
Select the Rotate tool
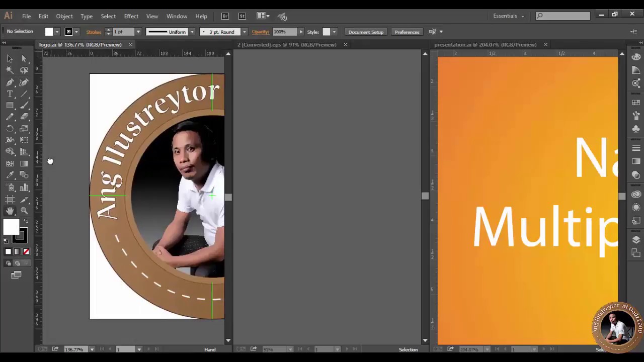pos(10,129)
